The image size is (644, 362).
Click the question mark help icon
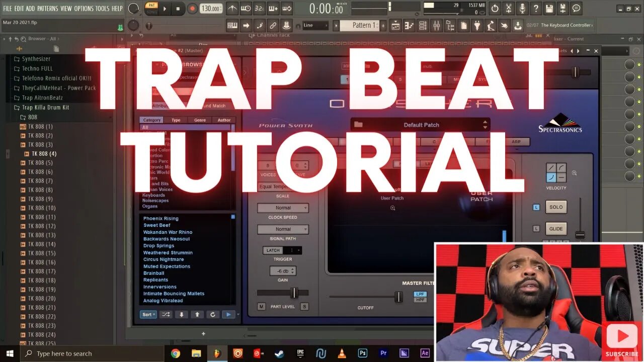tap(536, 9)
